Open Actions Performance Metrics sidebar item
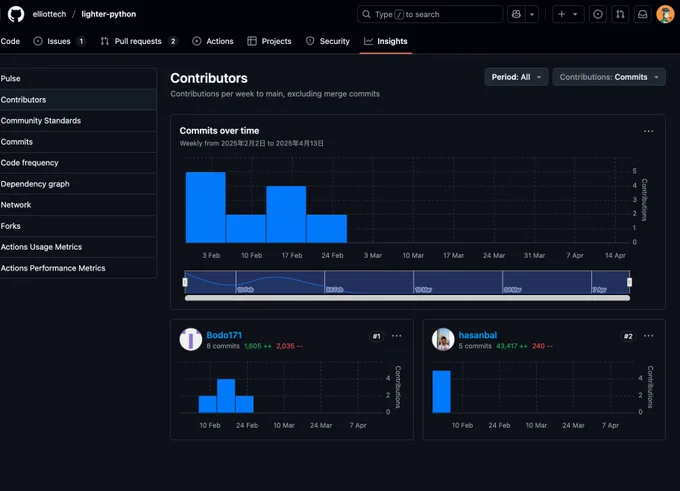The width and height of the screenshot is (680, 491). click(78, 268)
